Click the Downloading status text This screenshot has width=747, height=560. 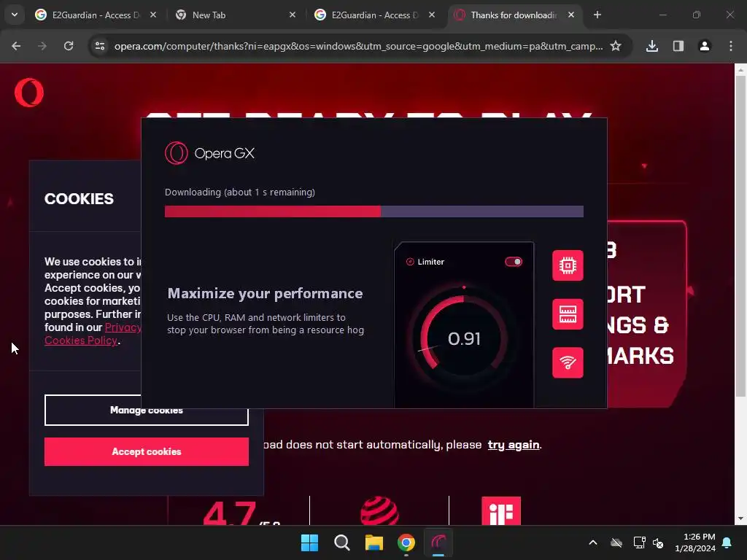[239, 192]
